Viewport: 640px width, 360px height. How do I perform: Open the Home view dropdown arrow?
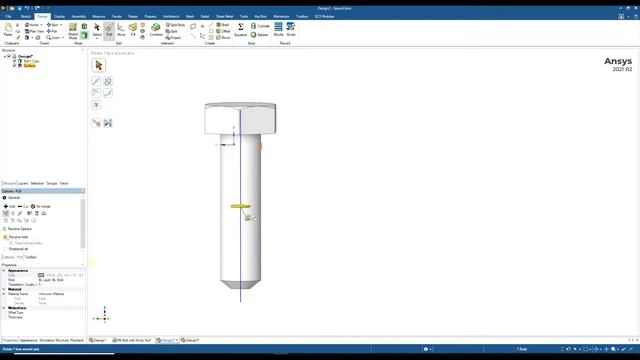[41, 25]
